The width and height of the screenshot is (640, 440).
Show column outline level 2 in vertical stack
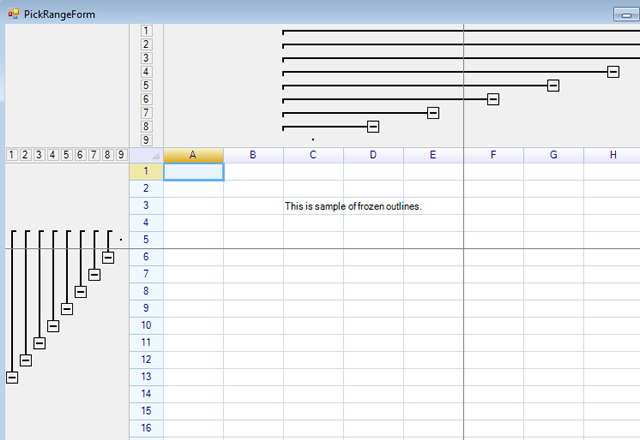pos(147,44)
